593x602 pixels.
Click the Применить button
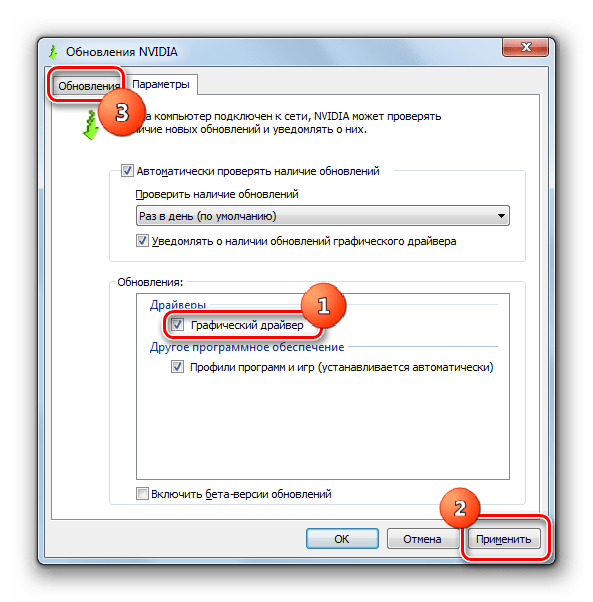click(x=504, y=539)
